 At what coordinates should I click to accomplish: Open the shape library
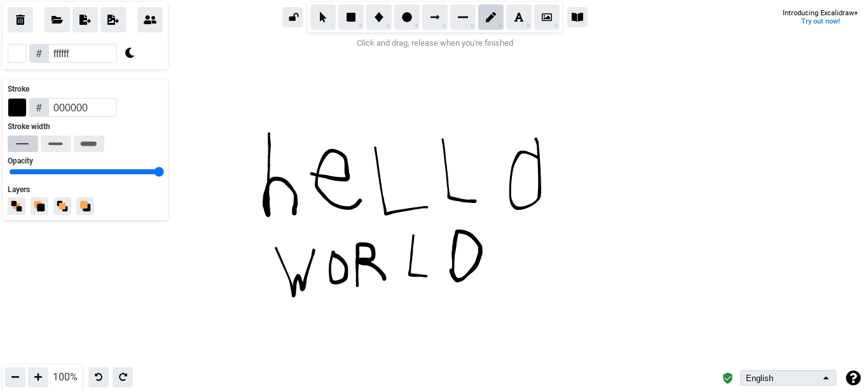pos(577,17)
